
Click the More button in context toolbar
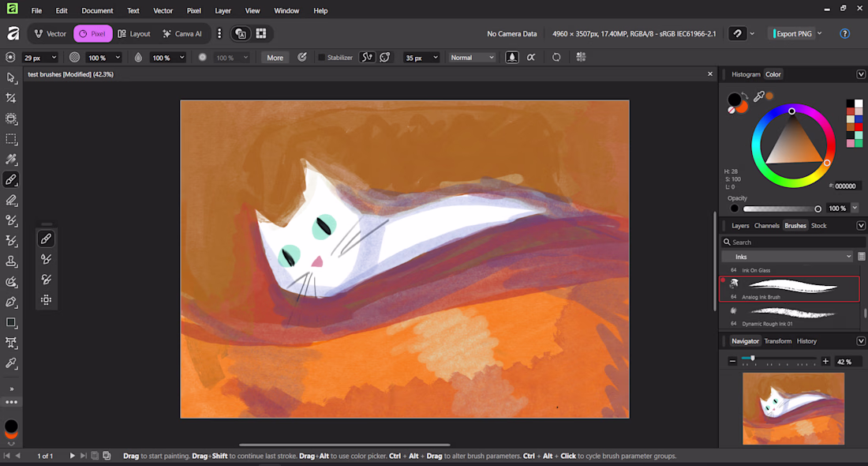[x=275, y=58]
